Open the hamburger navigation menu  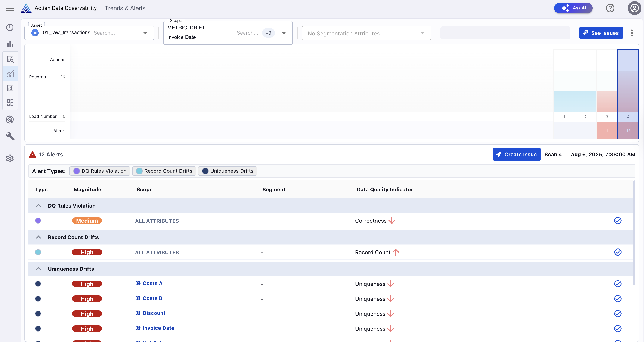10,8
